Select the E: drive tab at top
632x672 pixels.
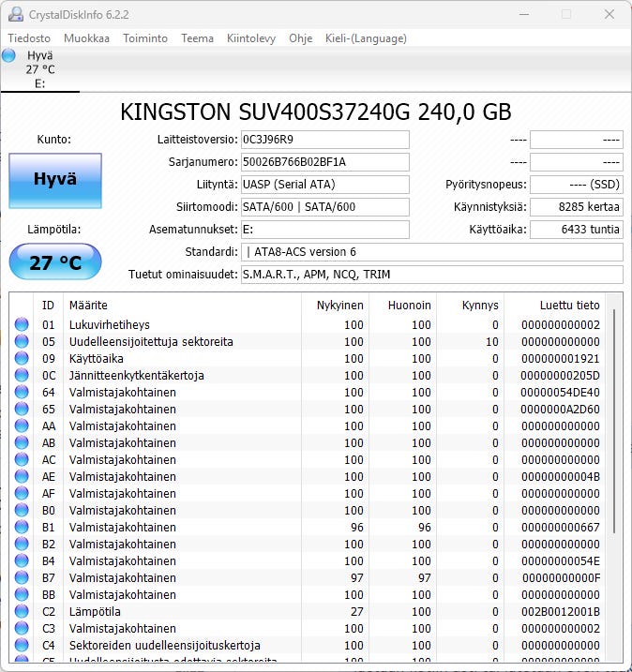(39, 70)
